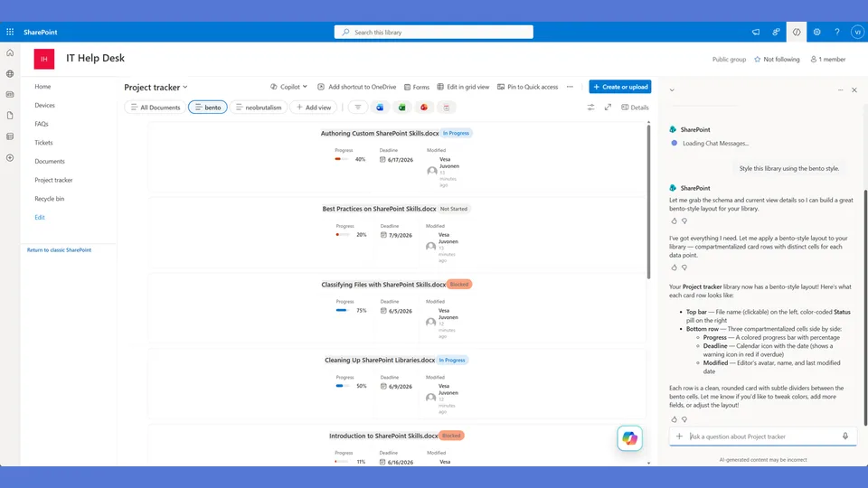Click the Forms button
The height and width of the screenshot is (488, 868).
coord(416,87)
